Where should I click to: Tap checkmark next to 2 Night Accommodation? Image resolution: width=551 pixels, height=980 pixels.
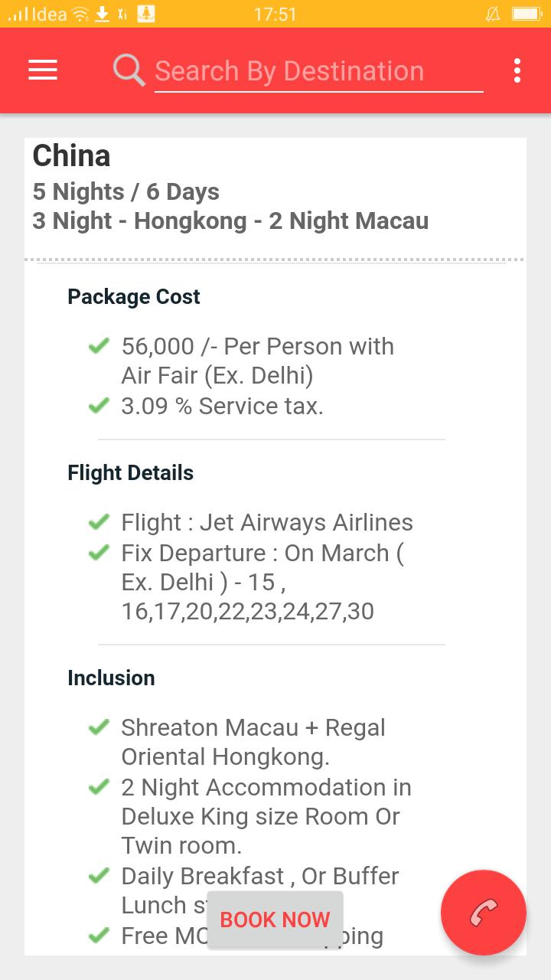(x=99, y=787)
